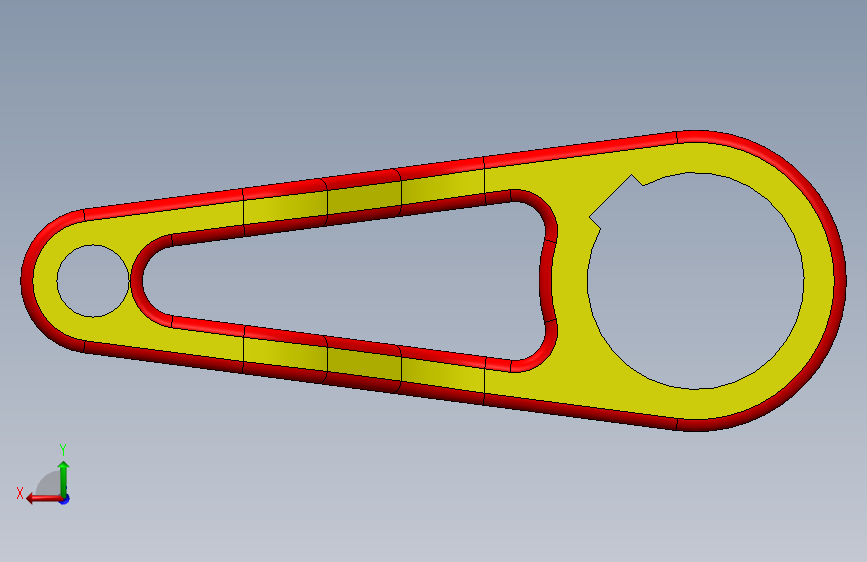
Task: Click the green Y axis arrow of the triad
Action: (x=64, y=479)
